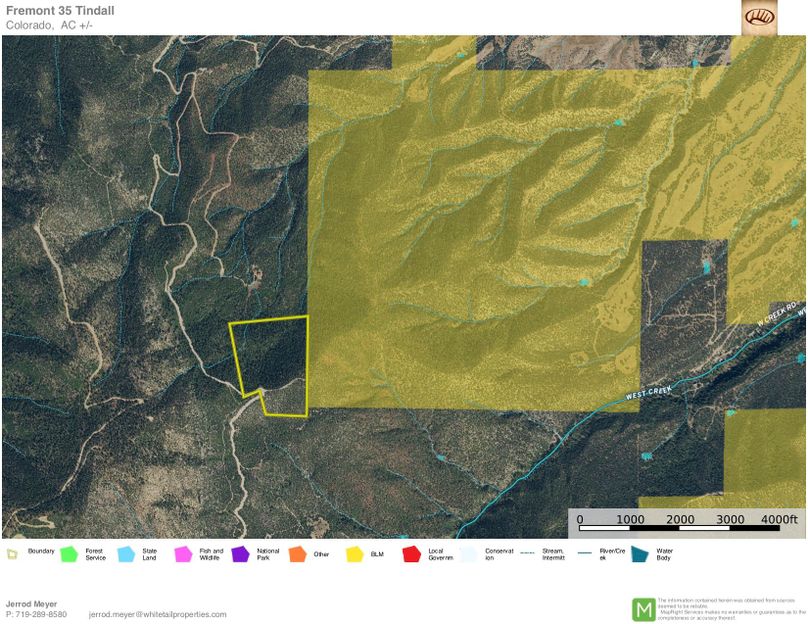The image size is (808, 624).
Task: Click the Boundary legend icon
Action: (13, 552)
